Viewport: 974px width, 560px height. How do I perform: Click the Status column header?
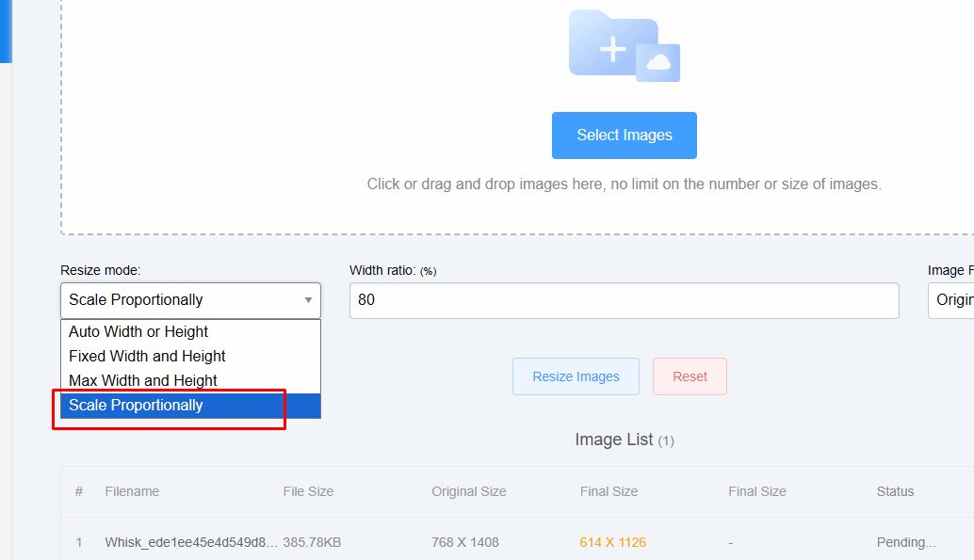click(895, 491)
